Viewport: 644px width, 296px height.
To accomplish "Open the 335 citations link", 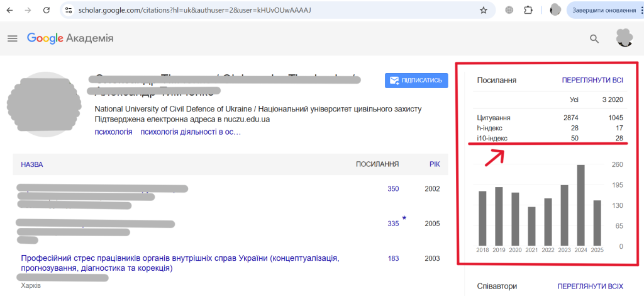I will 393,224.
